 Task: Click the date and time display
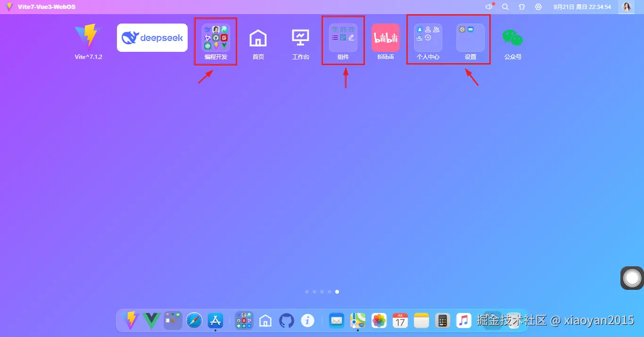pyautogui.click(x=582, y=7)
